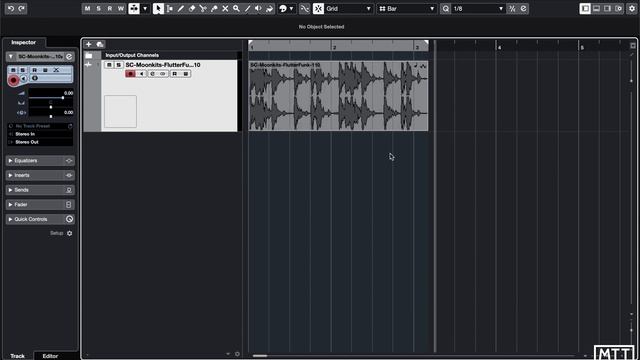Click the Open in-place waveform icon on clip
Viewport: 640px width, 360px height.
pyautogui.click(x=423, y=65)
